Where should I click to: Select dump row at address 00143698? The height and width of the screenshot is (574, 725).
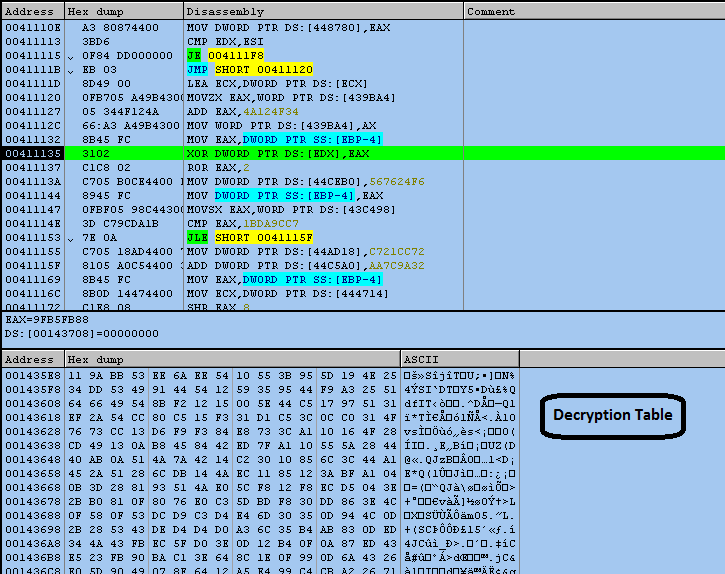pos(260,530)
